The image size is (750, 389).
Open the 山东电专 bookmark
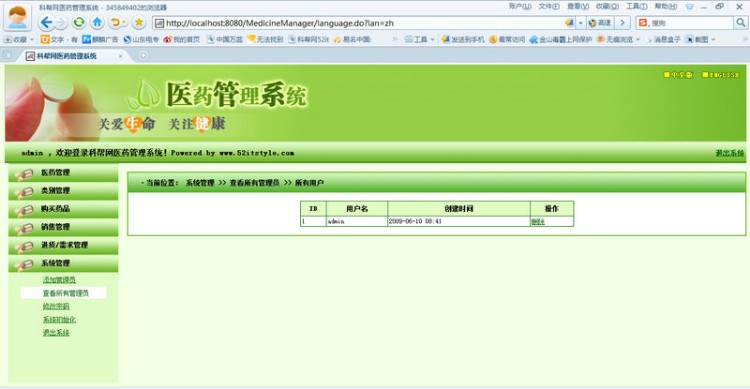141,39
